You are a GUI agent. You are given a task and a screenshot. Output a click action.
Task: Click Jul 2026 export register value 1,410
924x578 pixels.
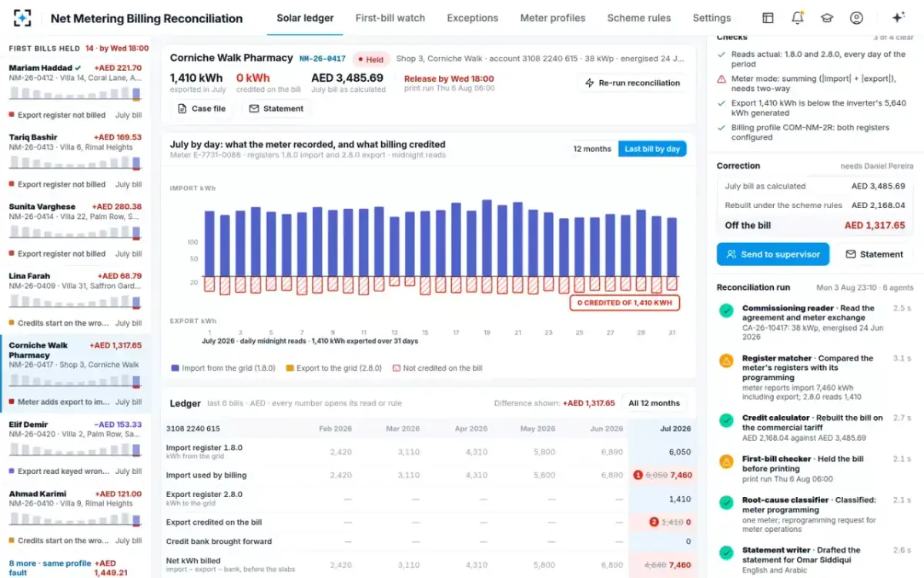(x=680, y=499)
